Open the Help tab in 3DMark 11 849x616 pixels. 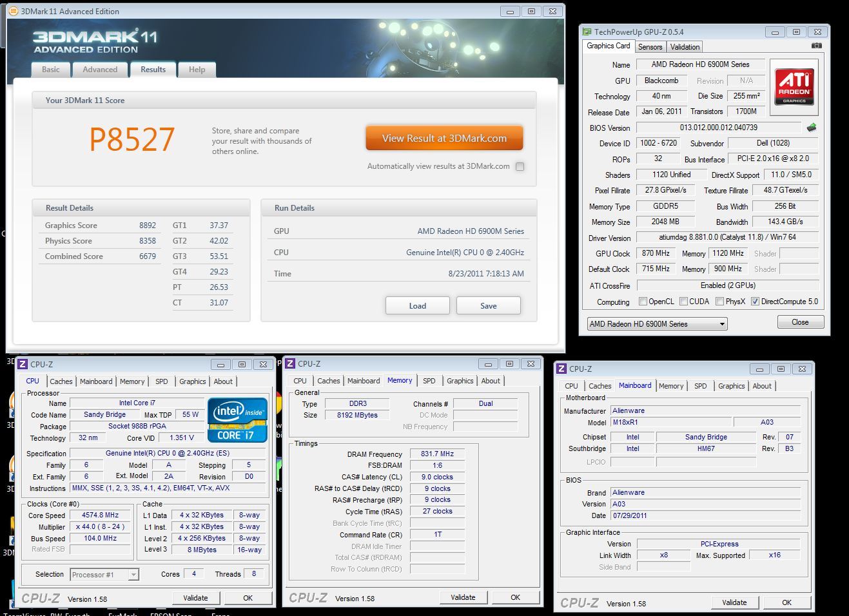point(197,70)
